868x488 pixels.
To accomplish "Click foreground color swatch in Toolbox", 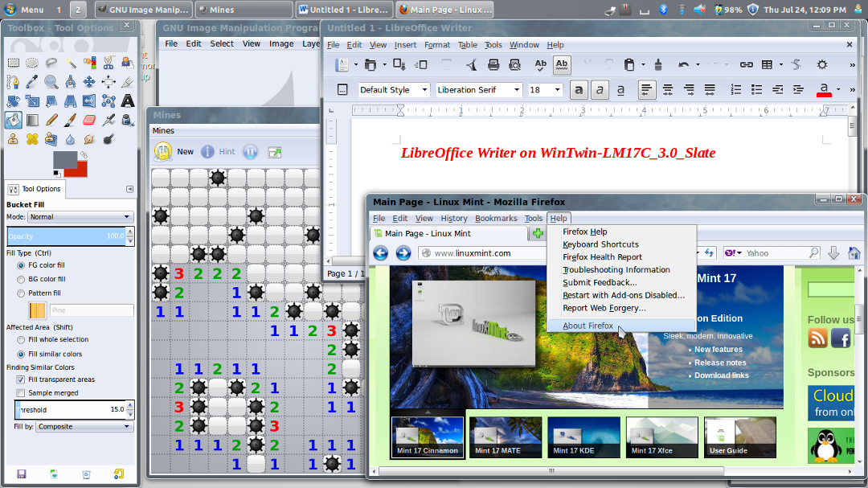I will (x=63, y=159).
